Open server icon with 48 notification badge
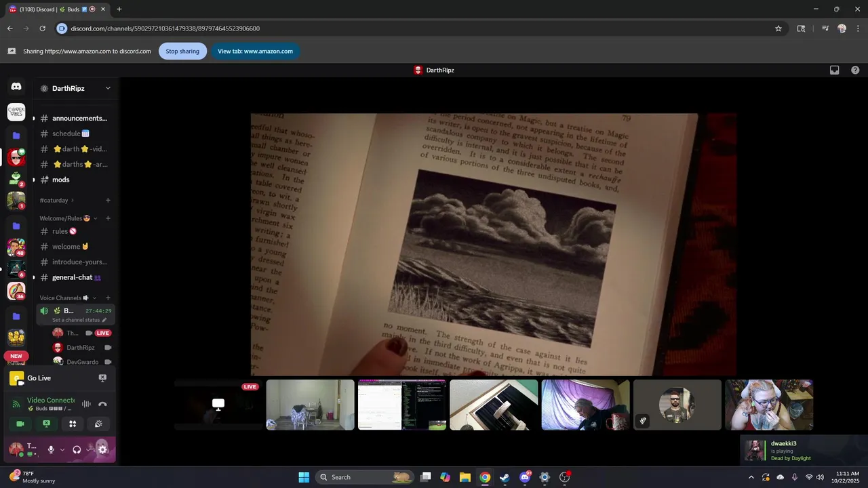868x488 pixels. [x=16, y=247]
